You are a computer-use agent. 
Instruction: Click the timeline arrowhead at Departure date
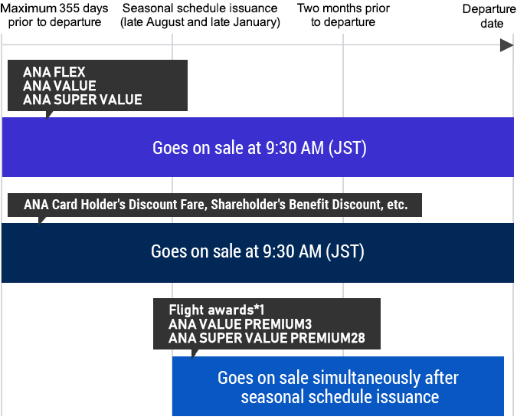pyautogui.click(x=506, y=45)
